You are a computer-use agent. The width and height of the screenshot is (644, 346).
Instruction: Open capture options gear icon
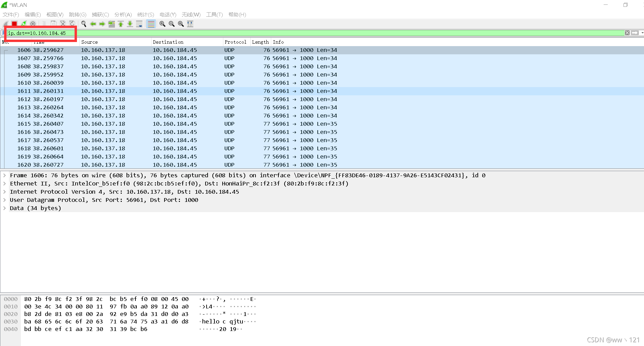coord(33,24)
